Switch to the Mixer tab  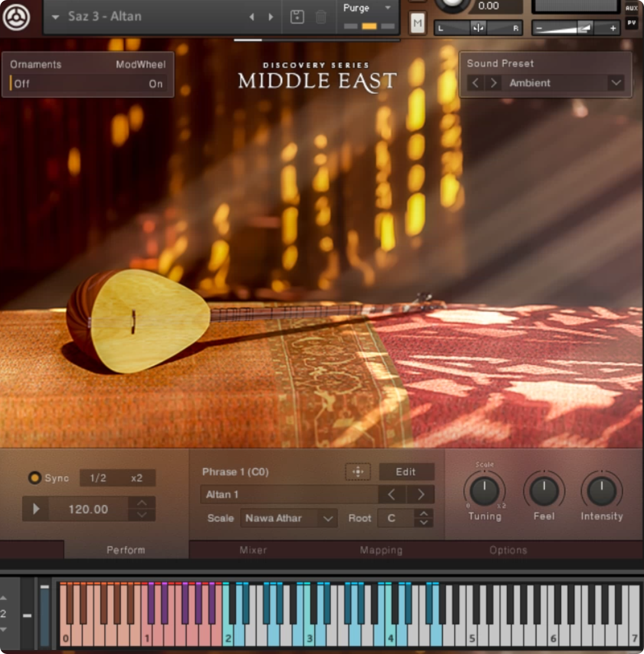(253, 550)
